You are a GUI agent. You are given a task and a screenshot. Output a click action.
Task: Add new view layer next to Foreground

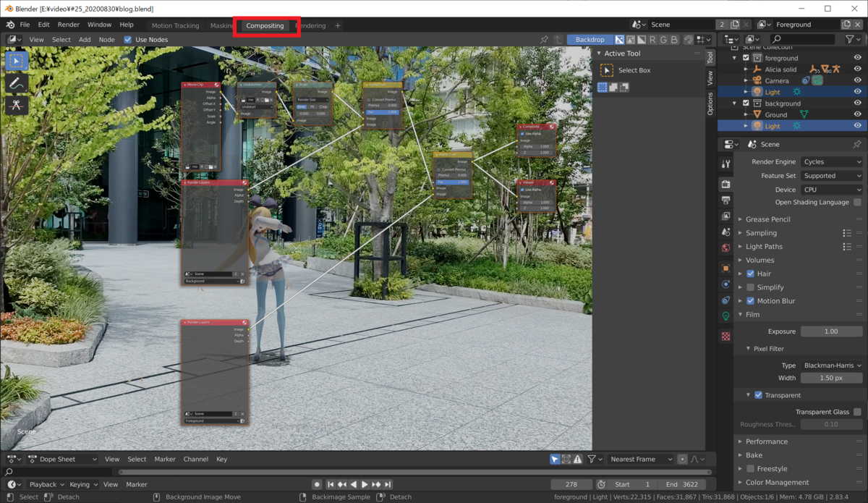(x=846, y=25)
